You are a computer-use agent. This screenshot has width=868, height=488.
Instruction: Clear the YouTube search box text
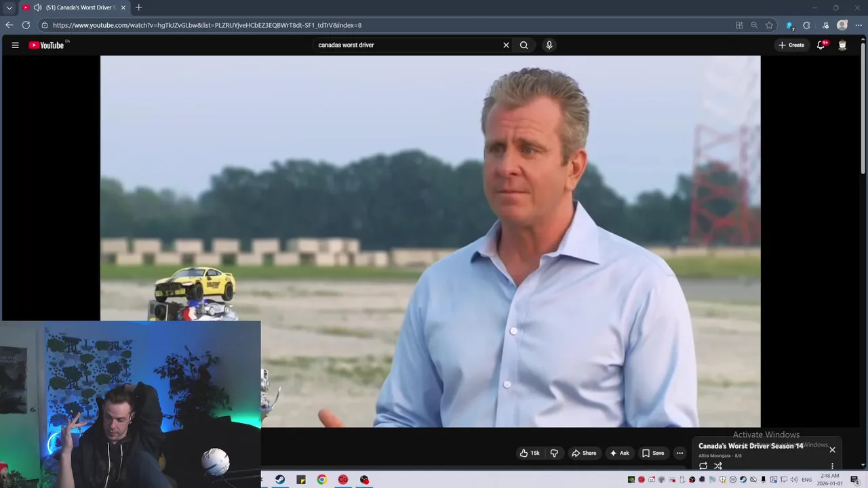coord(506,45)
